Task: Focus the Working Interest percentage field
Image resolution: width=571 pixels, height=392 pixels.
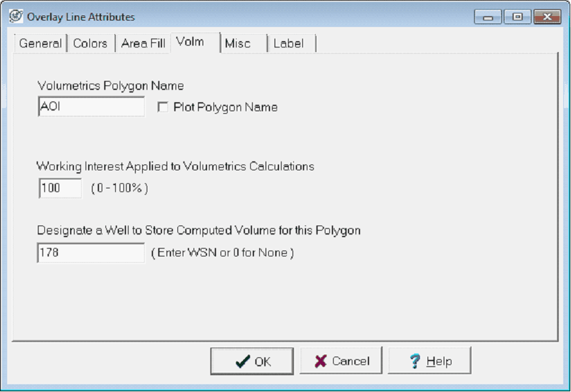Action: (60, 188)
